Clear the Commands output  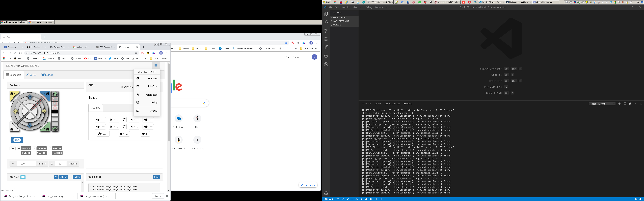pyautogui.click(x=156, y=177)
